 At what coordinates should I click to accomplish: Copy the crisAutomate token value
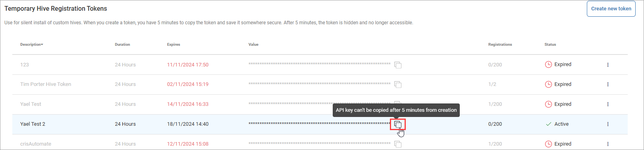coord(398,144)
